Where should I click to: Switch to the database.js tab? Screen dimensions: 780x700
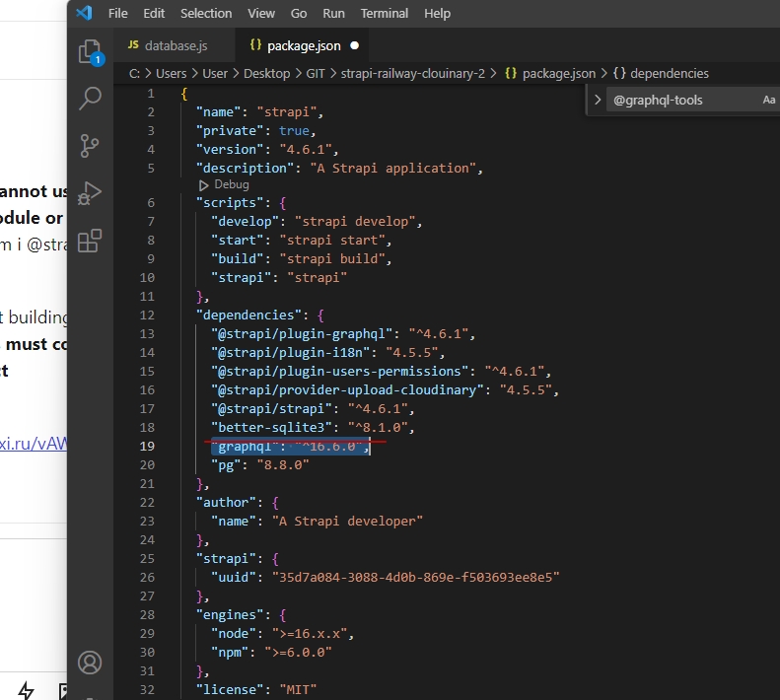(x=169, y=45)
